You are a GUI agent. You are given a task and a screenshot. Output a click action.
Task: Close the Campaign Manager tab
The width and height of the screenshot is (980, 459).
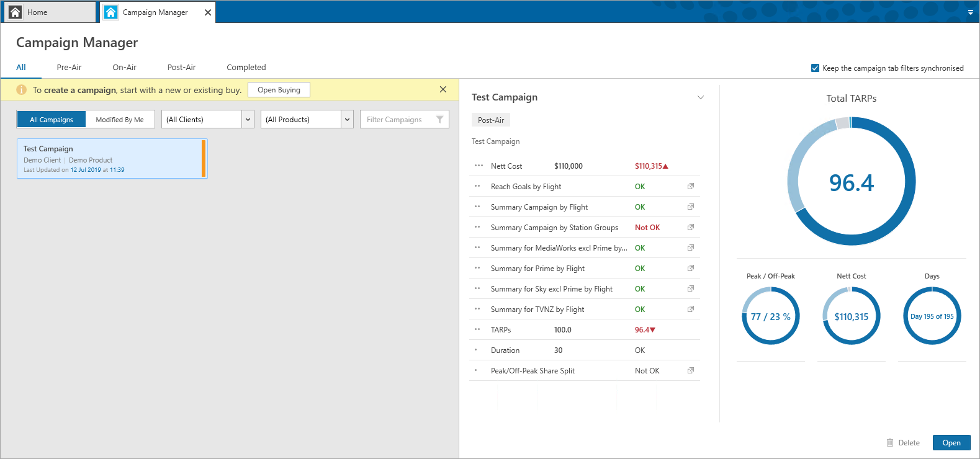coord(208,12)
